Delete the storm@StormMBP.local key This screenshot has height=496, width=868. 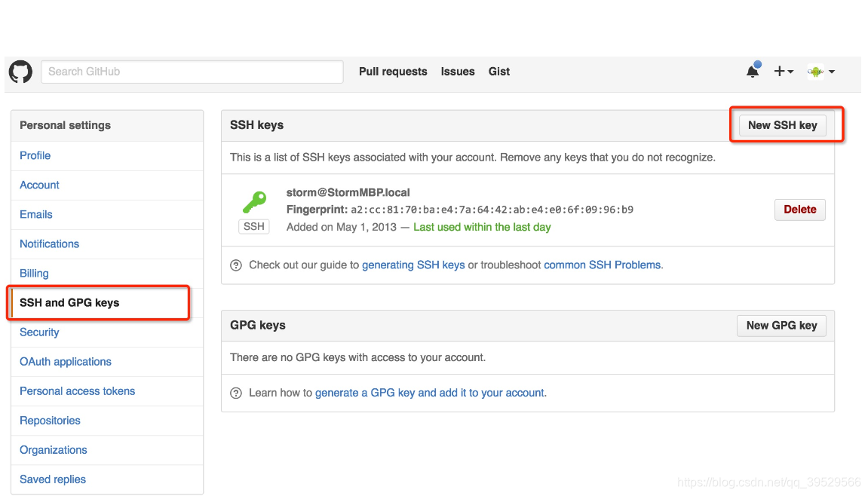800,210
